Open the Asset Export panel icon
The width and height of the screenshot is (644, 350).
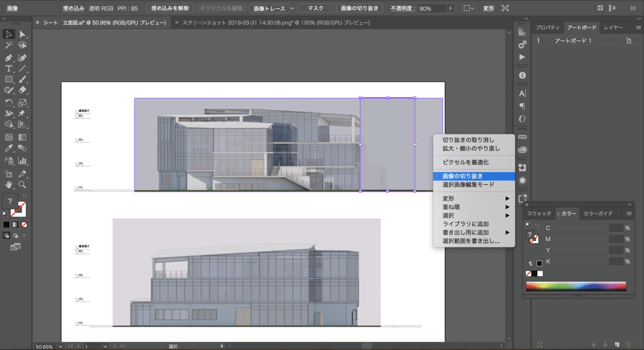click(522, 198)
